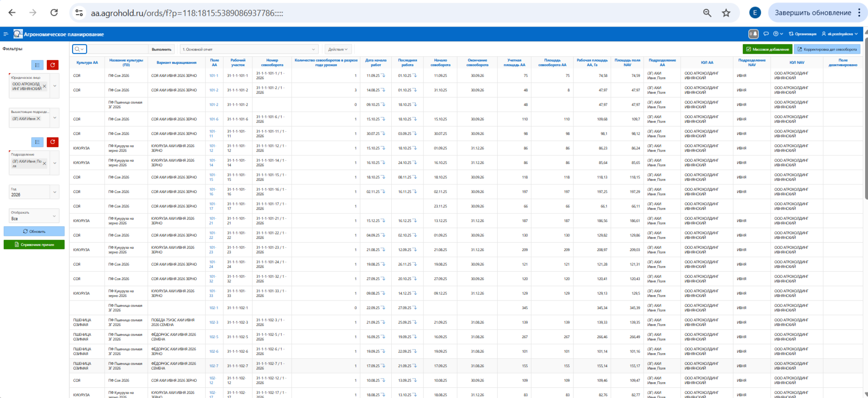Remove (ЗГ) АХИ Ивня chip in Вышестоящие подразделения
Screen dimensions: 868x398
[x=38, y=118]
